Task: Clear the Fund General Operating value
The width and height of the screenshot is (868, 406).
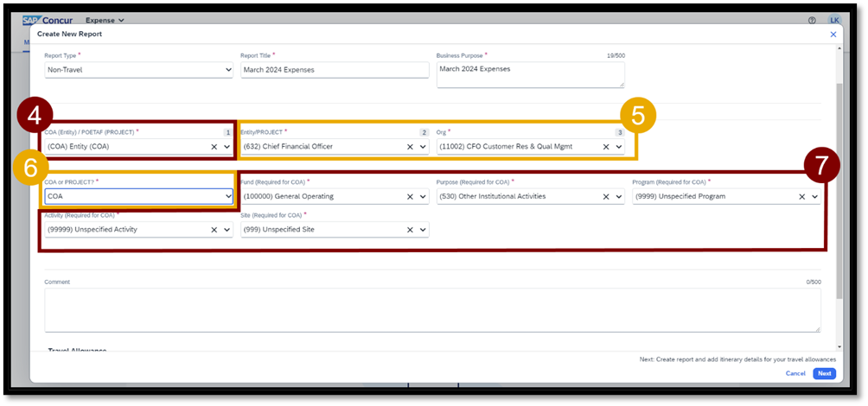Action: (410, 197)
